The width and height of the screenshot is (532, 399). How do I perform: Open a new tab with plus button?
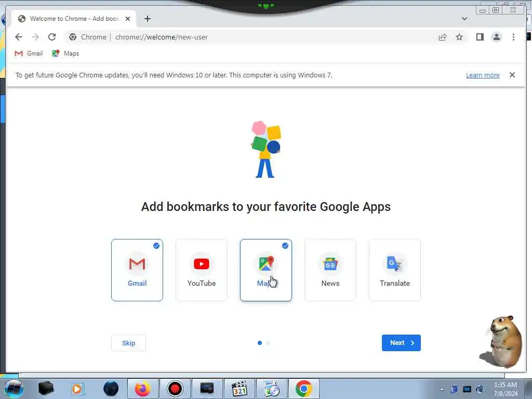point(147,19)
